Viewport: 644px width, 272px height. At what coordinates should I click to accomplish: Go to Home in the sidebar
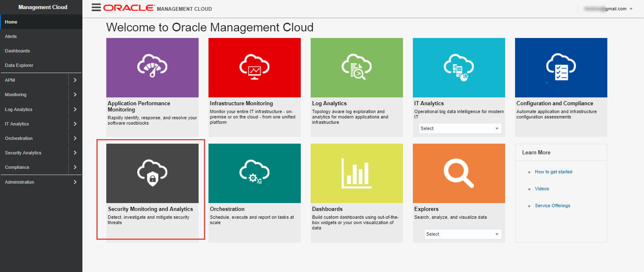[x=41, y=22]
